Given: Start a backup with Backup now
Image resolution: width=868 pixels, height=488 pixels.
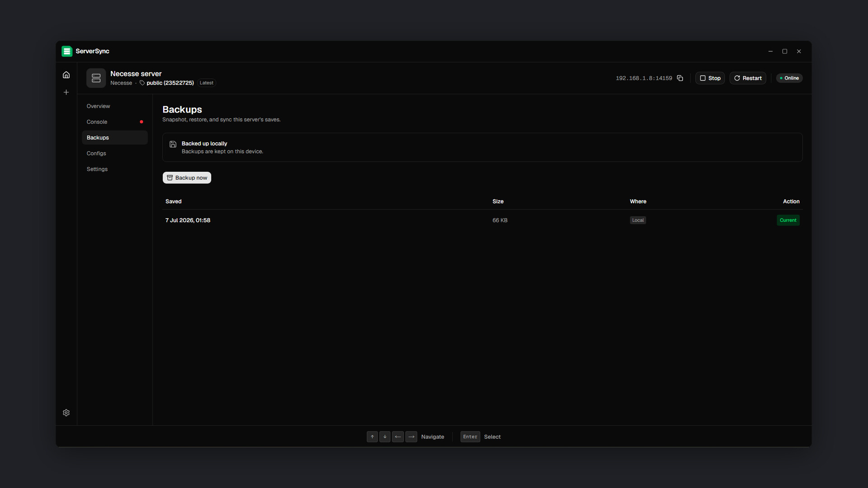Looking at the screenshot, I should pos(187,178).
